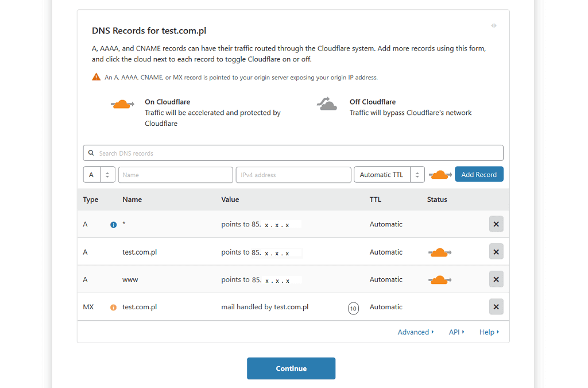Click the Value column header
The width and height of the screenshot is (588, 388).
point(230,199)
